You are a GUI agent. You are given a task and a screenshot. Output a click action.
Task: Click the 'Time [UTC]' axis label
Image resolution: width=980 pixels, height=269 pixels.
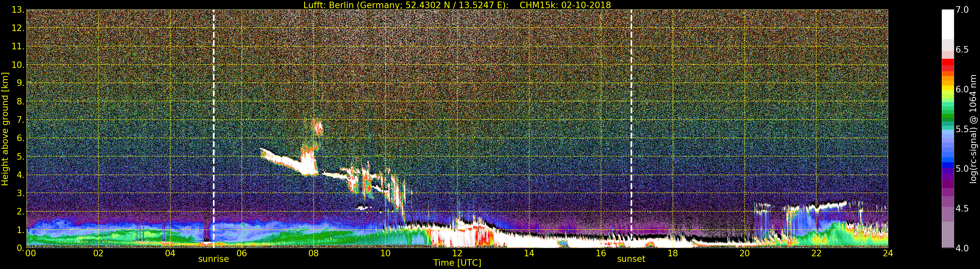[x=457, y=262]
